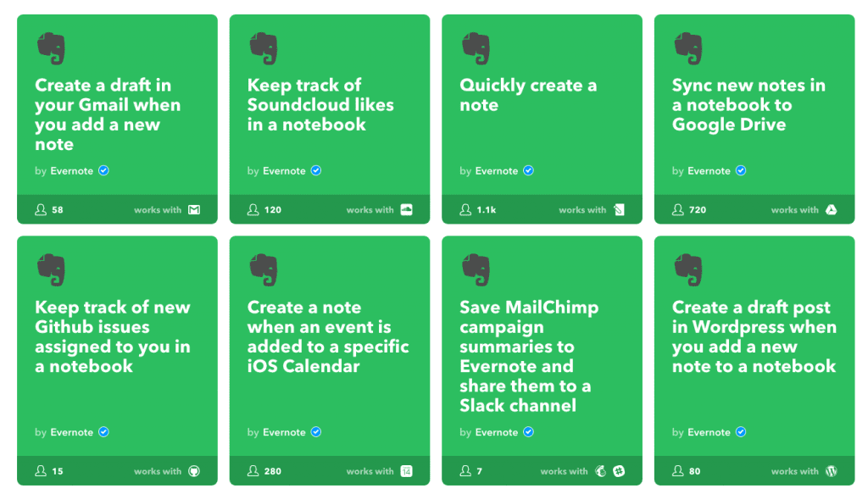Click the verified badge on the Gmail draft card

[103, 170]
